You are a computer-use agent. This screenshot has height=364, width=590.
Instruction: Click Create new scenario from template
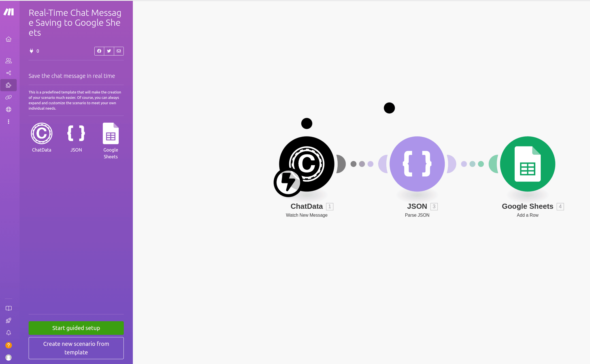[x=76, y=348]
